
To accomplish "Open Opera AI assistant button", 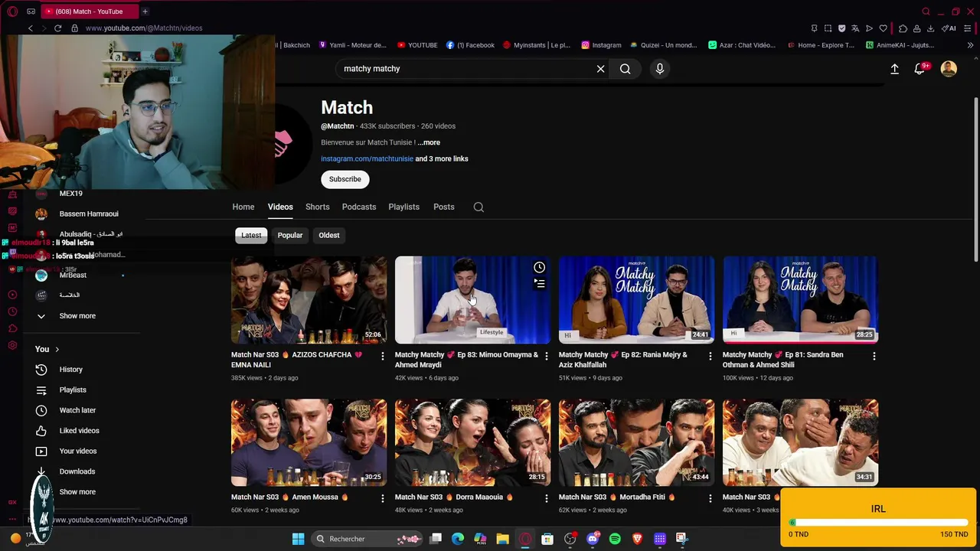I will coord(949,28).
